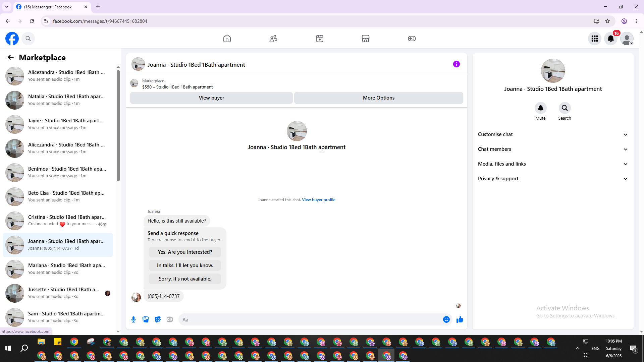
Task: Open the account profile avatar menu
Action: pyautogui.click(x=627, y=39)
